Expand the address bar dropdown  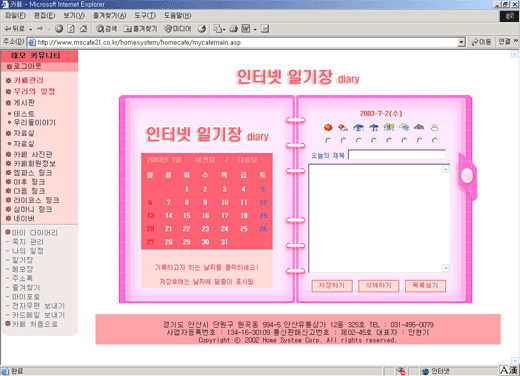click(461, 42)
